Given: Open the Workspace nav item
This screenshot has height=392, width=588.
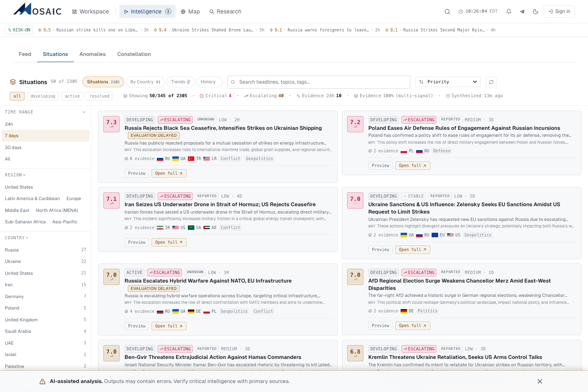Looking at the screenshot, I should coord(90,11).
